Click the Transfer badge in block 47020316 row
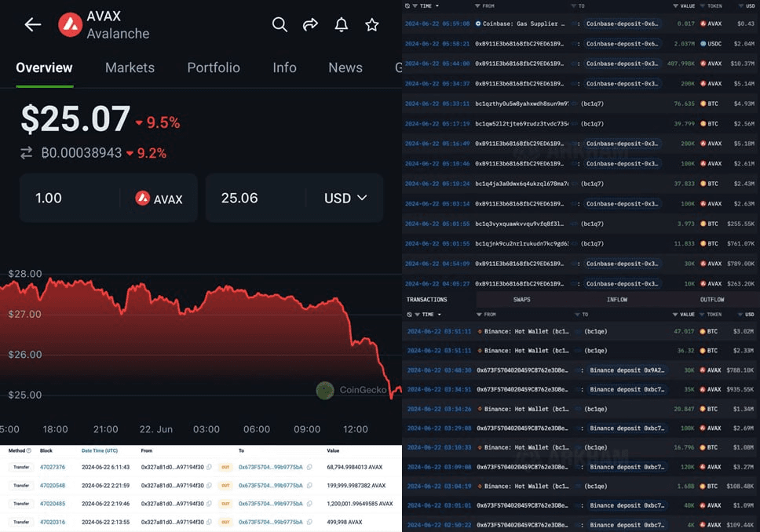The height and width of the screenshot is (532, 760). point(21,523)
